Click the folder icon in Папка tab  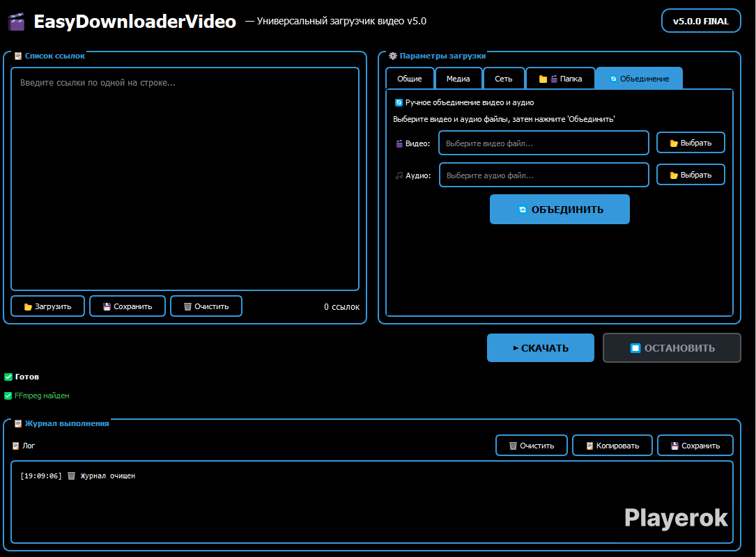[x=543, y=79]
